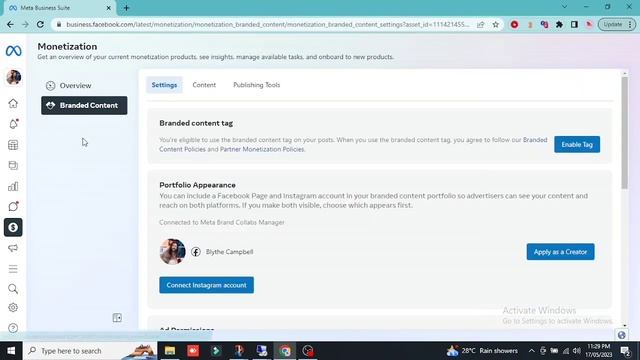
Task: Click the address bar URL
Action: point(268,24)
